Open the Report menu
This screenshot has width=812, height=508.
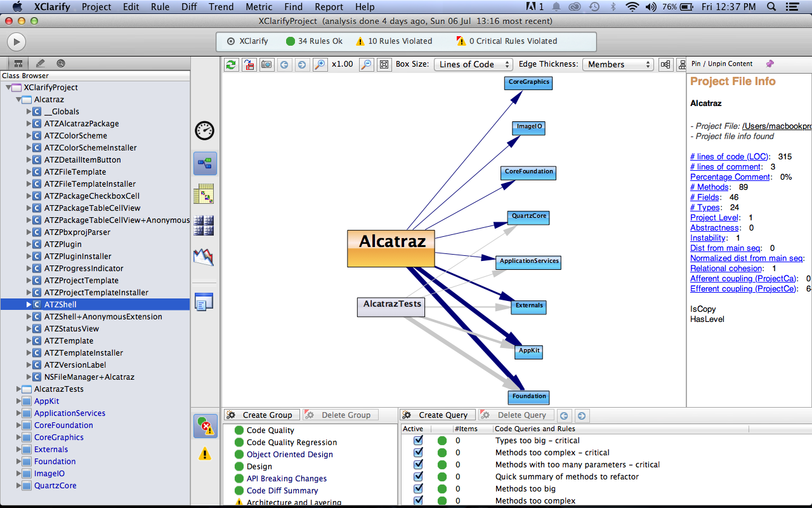[329, 7]
